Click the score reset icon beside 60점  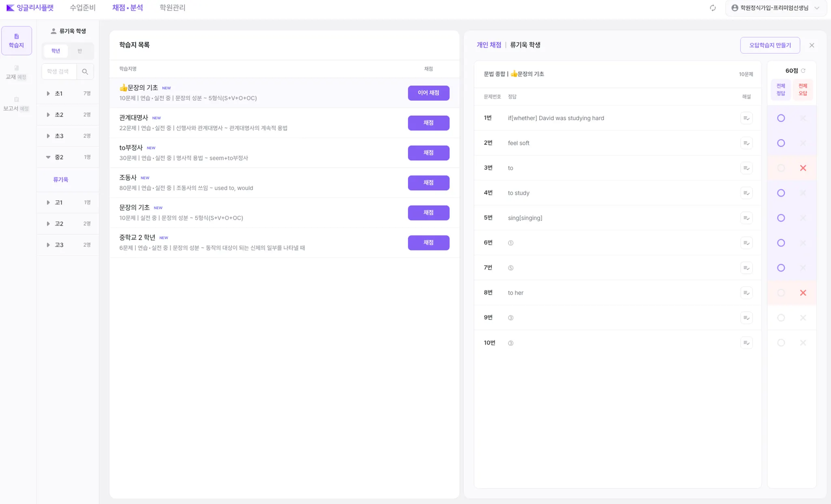click(803, 71)
